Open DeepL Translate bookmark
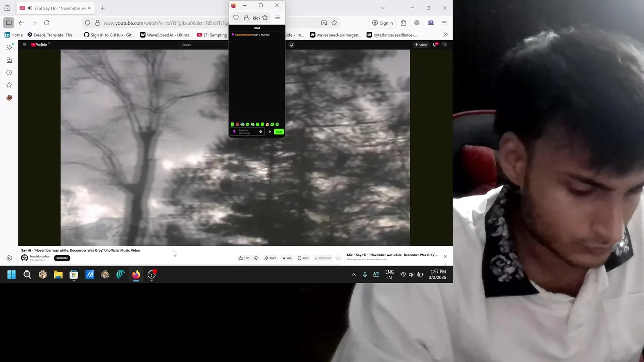This screenshot has height=362, width=644. coord(52,35)
